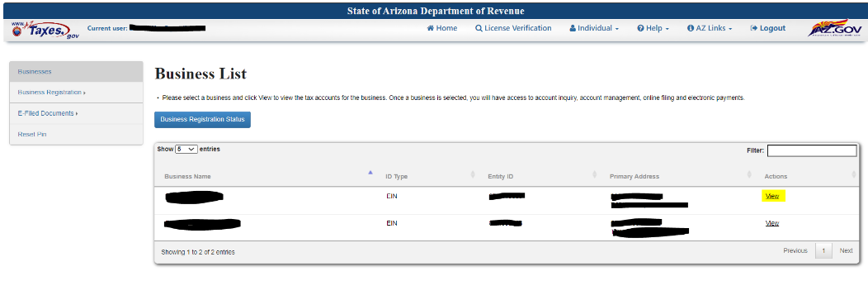Expand the AZ Links menu
Screen dimensions: 868x300
(710, 28)
